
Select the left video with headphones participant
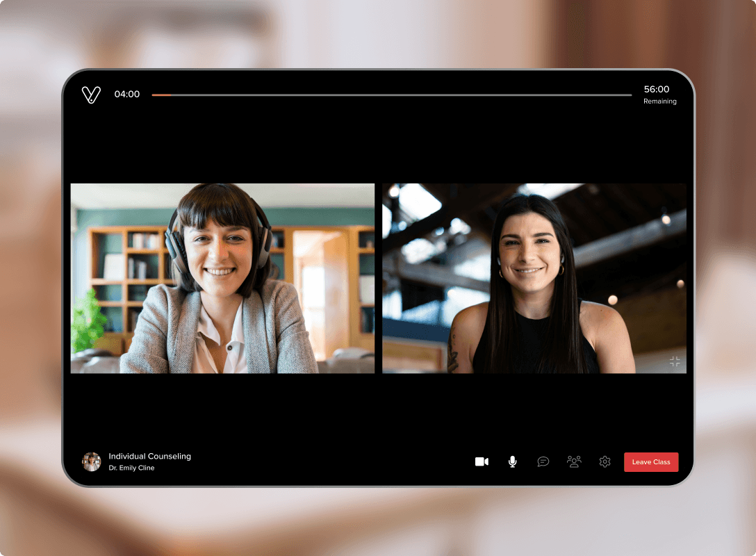222,278
